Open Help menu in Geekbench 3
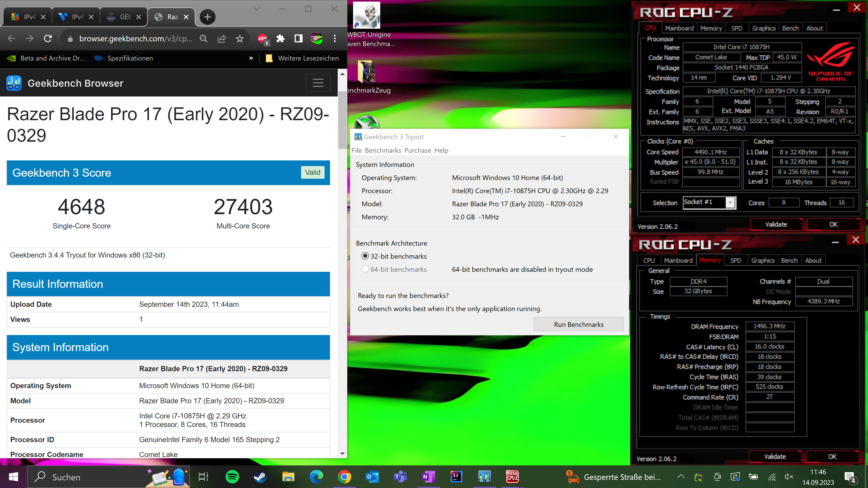This screenshot has height=488, width=868. pyautogui.click(x=441, y=150)
